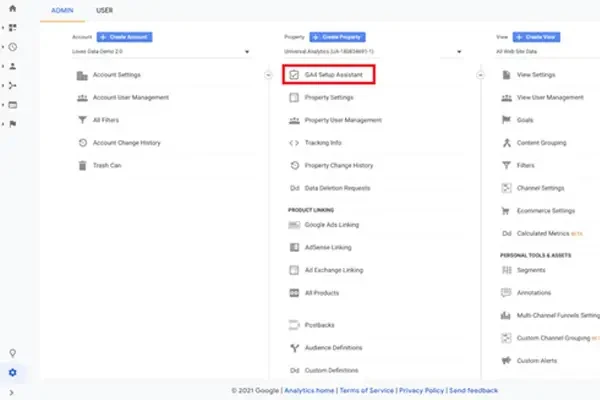Screen dimensions: 600x400
Task: Open the Home icon in sidebar
Action: click(x=13, y=8)
